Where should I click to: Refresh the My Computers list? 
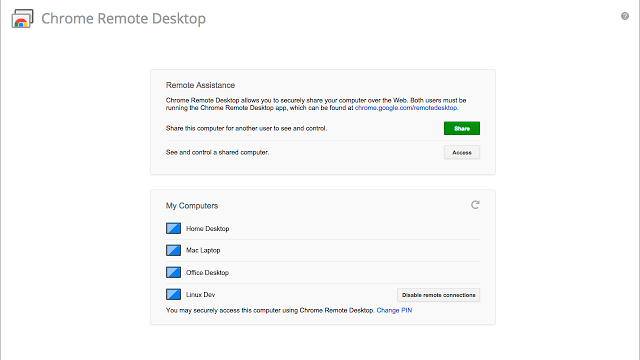click(x=475, y=205)
